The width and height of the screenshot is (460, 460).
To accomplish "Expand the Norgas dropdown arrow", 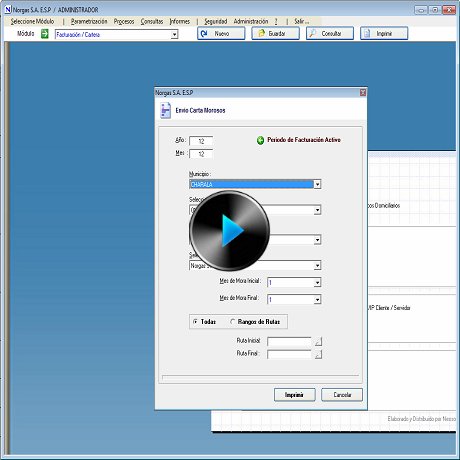I will click(317, 265).
